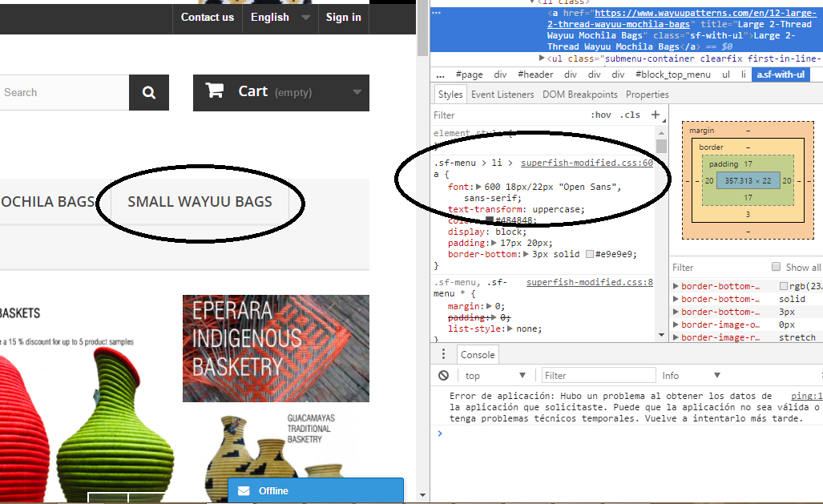Click the list-style none declaration

coord(494,329)
